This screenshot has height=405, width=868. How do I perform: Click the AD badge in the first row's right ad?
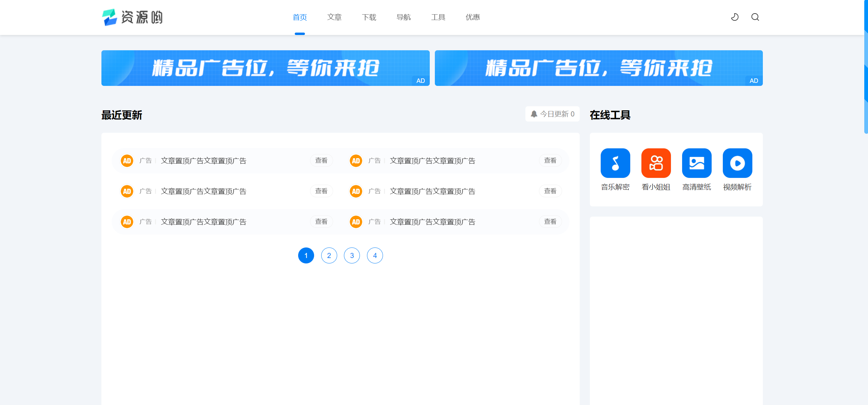[x=356, y=161]
